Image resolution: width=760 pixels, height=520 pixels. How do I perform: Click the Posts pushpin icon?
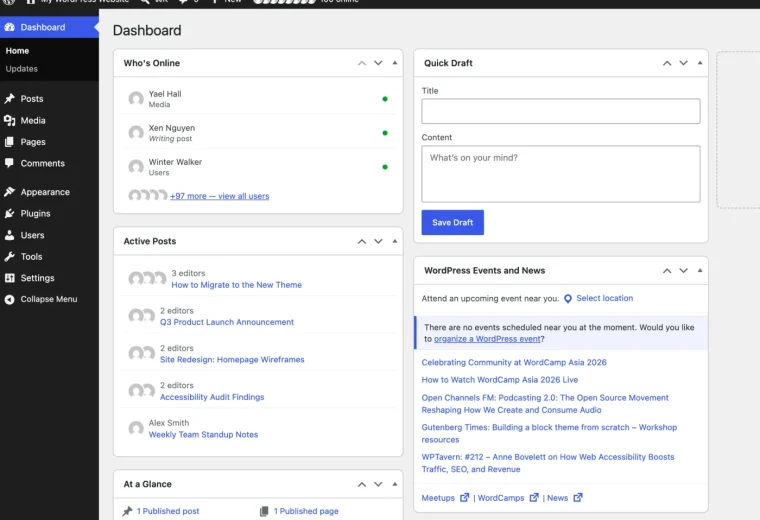(9, 99)
